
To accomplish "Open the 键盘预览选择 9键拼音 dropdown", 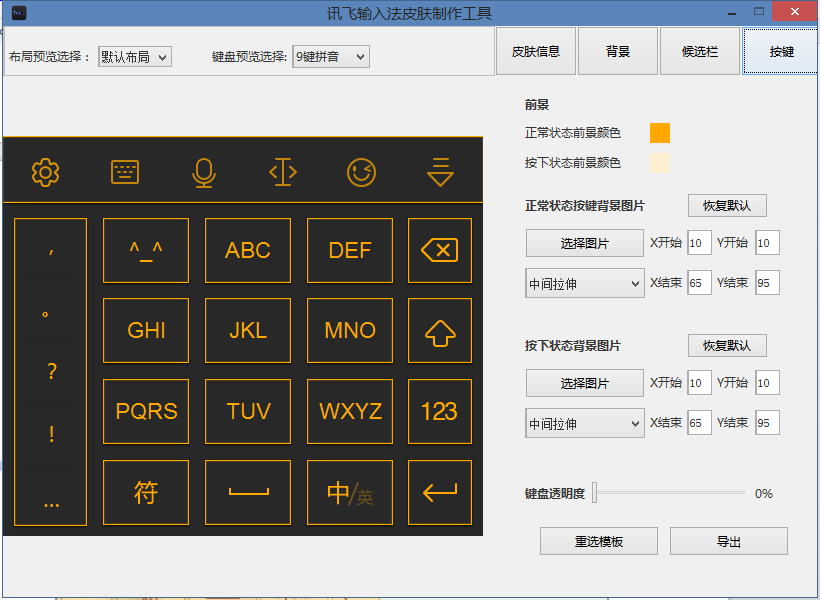I will click(x=331, y=57).
